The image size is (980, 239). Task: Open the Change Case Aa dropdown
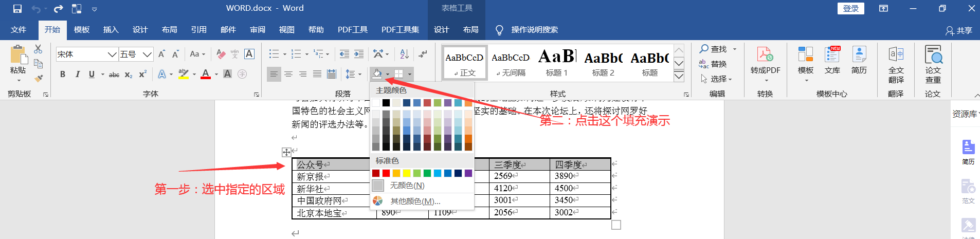[197, 54]
